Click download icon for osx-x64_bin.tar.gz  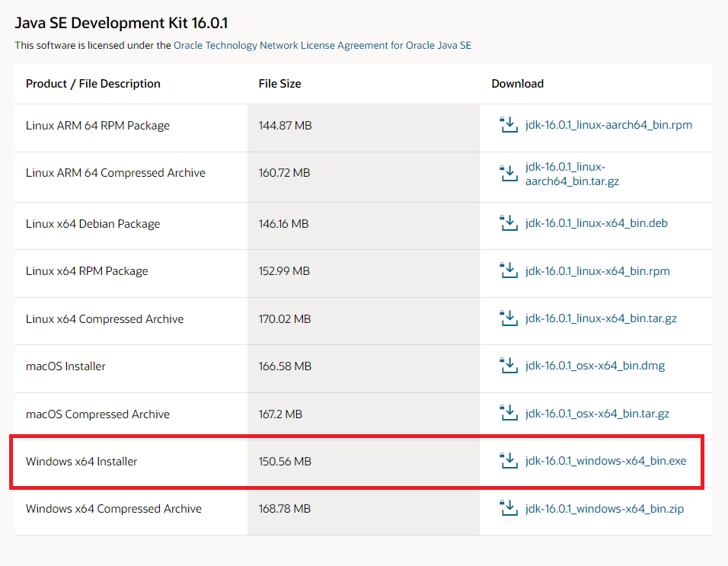[509, 413]
